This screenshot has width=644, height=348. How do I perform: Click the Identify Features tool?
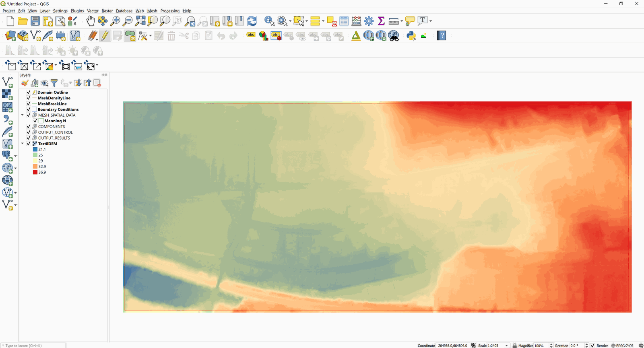tap(269, 21)
